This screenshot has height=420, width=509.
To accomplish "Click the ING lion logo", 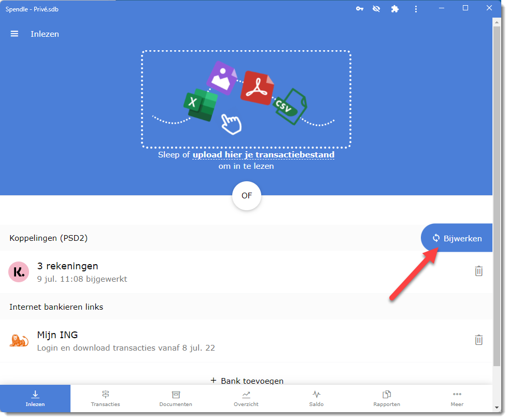I will point(19,341).
